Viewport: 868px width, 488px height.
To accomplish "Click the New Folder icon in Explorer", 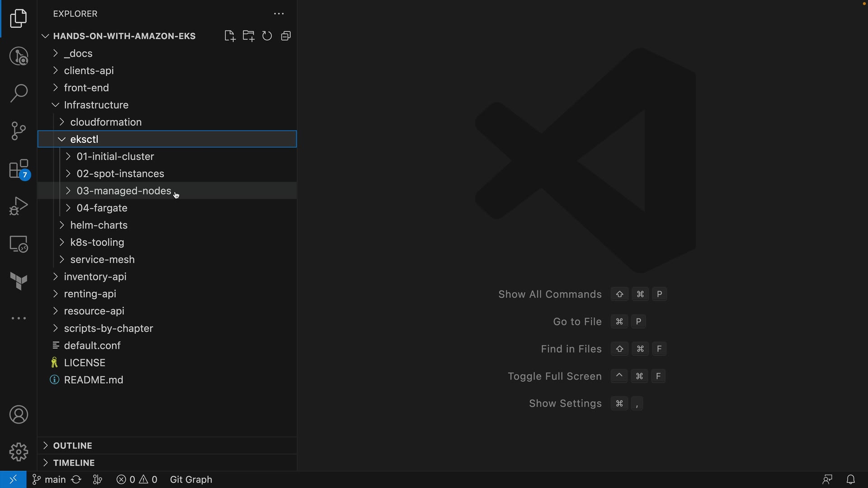I will tap(248, 36).
